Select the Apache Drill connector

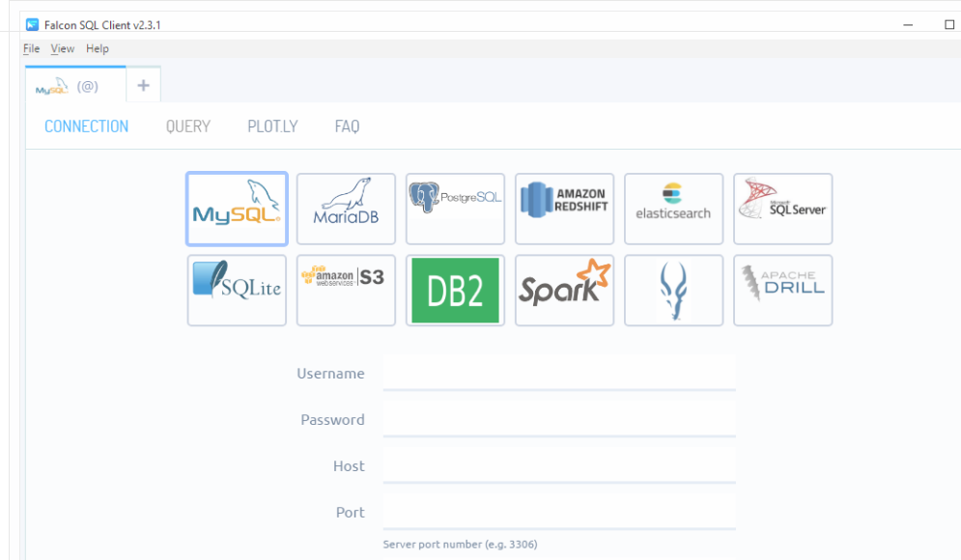(x=782, y=290)
